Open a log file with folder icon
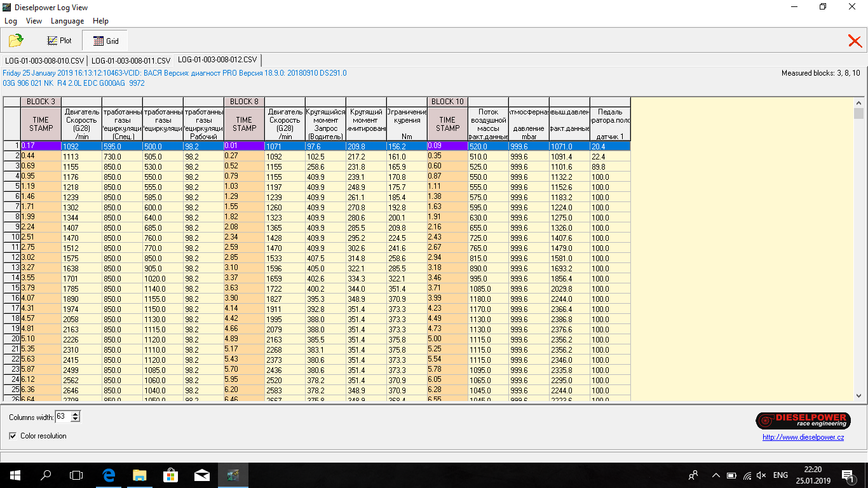 click(x=16, y=41)
